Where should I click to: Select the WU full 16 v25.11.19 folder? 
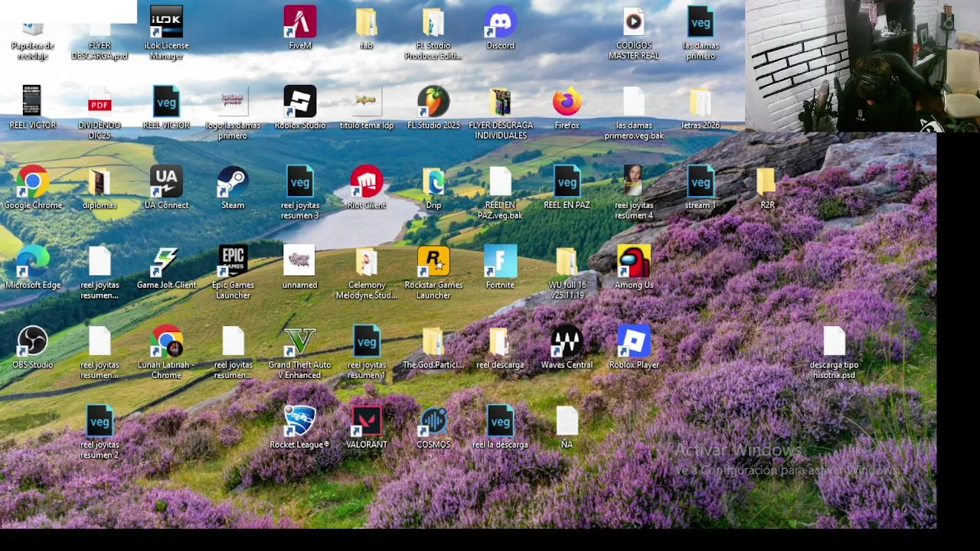(567, 262)
